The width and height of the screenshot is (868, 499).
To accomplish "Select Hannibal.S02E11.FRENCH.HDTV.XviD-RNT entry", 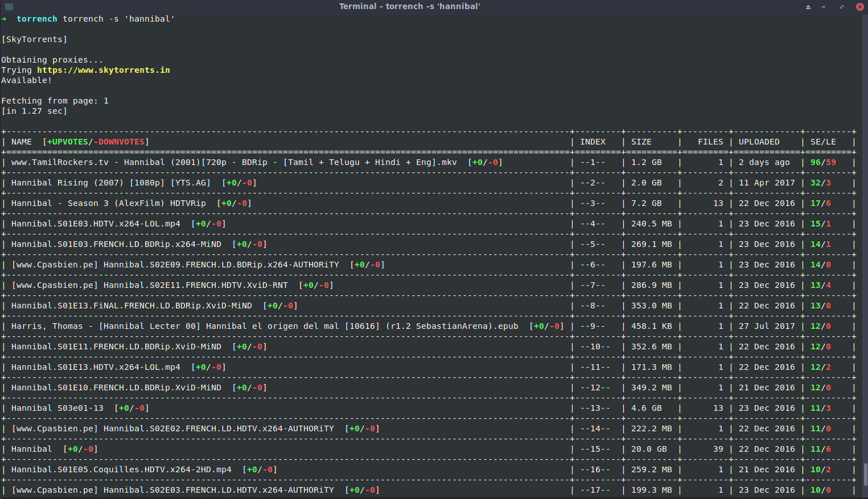I will pyautogui.click(x=150, y=285).
